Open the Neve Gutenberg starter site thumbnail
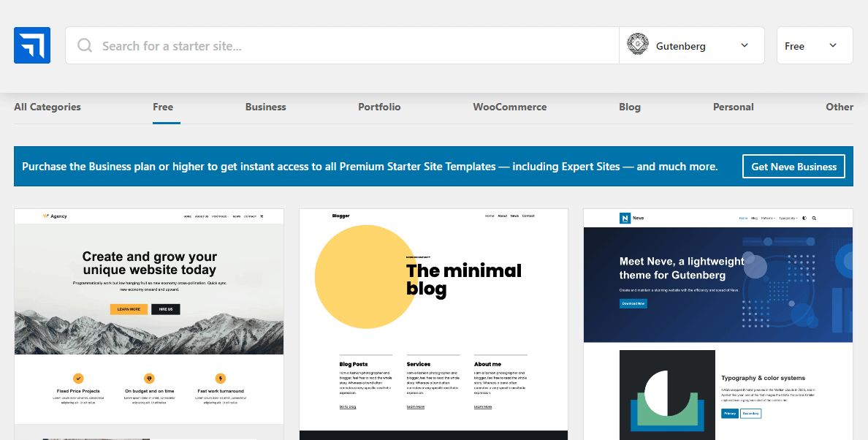This screenshot has height=440, width=868. point(718,324)
